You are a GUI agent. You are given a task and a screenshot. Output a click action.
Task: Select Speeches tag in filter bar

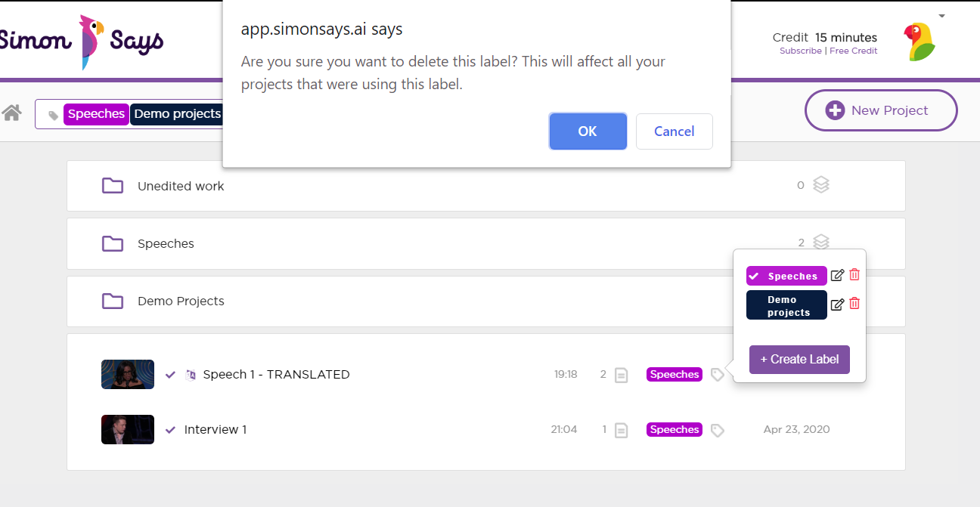[x=96, y=114]
